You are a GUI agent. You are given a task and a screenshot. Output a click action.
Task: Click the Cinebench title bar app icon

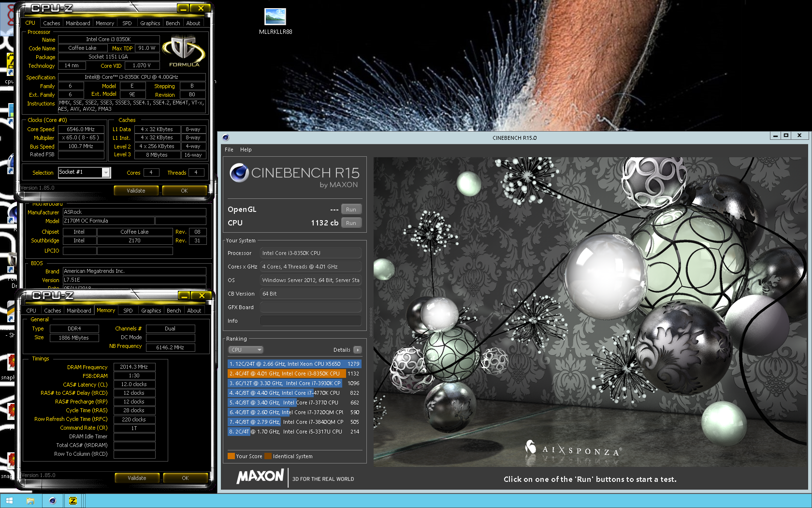tap(226, 137)
